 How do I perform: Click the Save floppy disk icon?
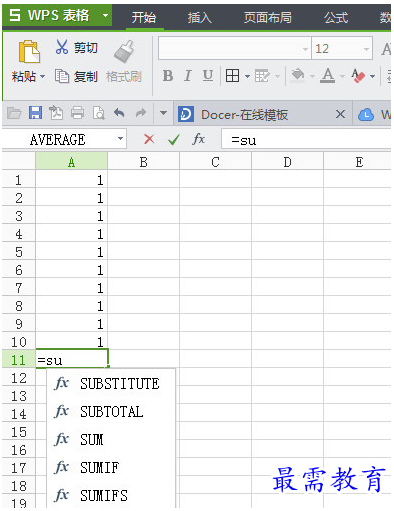coord(35,113)
